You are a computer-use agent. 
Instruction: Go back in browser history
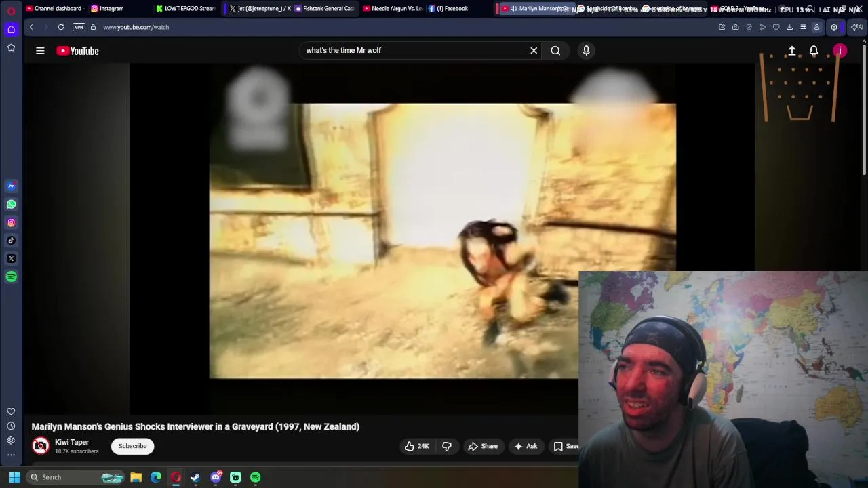pyautogui.click(x=31, y=27)
